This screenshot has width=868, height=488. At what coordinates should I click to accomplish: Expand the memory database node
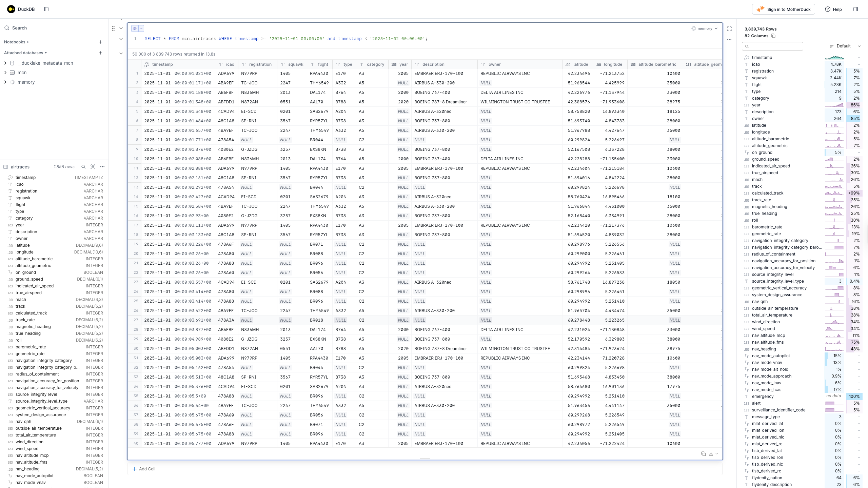5,82
